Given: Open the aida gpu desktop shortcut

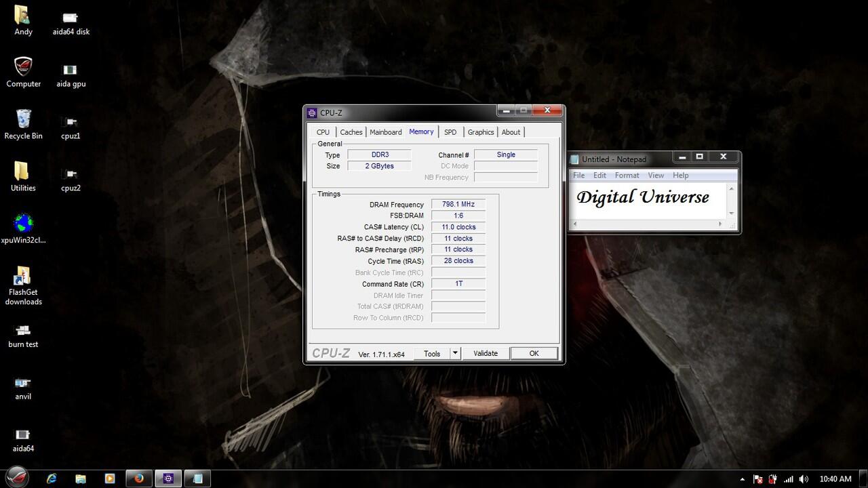Looking at the screenshot, I should pos(71,75).
